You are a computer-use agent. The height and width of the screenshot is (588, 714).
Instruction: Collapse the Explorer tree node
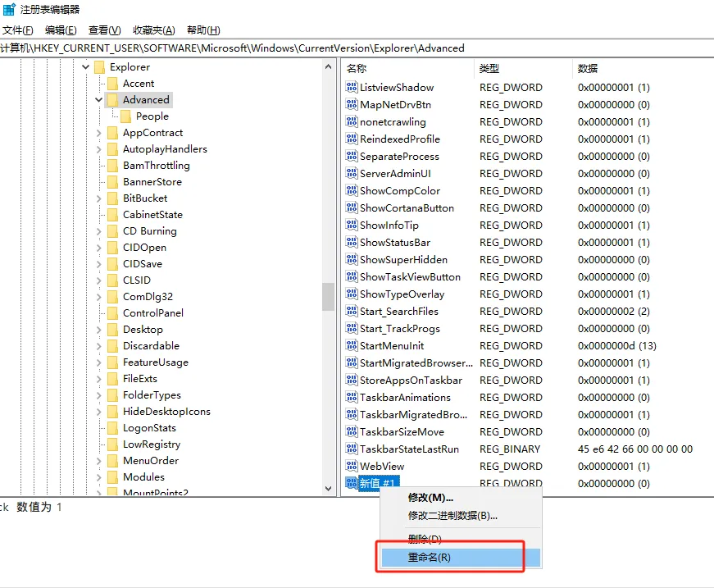(x=85, y=67)
